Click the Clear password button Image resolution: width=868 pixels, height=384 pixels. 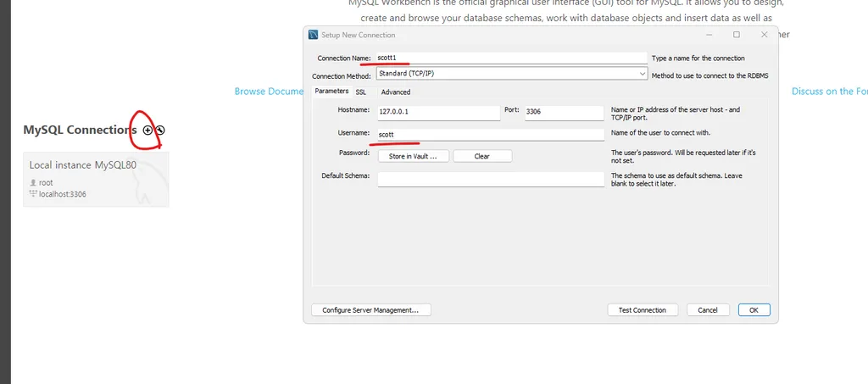tap(482, 156)
